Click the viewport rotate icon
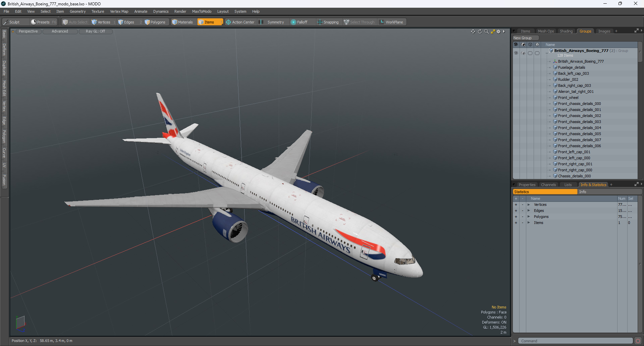The width and height of the screenshot is (644, 346). click(480, 32)
